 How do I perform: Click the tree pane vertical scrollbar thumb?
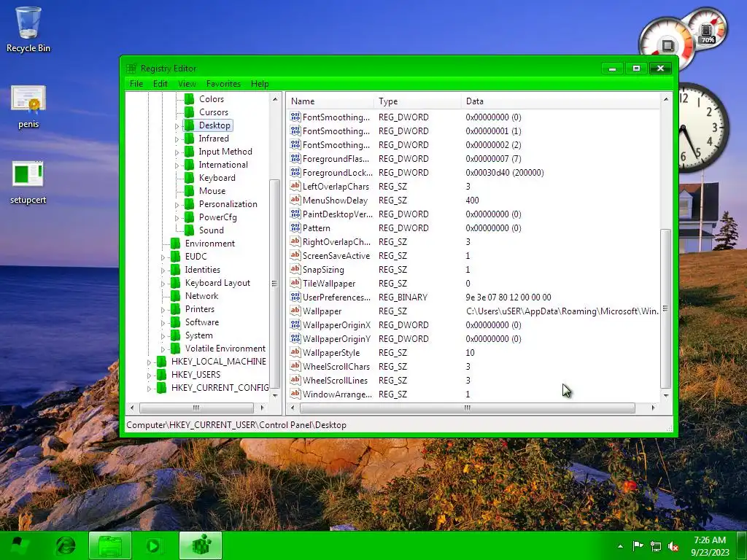(275, 284)
